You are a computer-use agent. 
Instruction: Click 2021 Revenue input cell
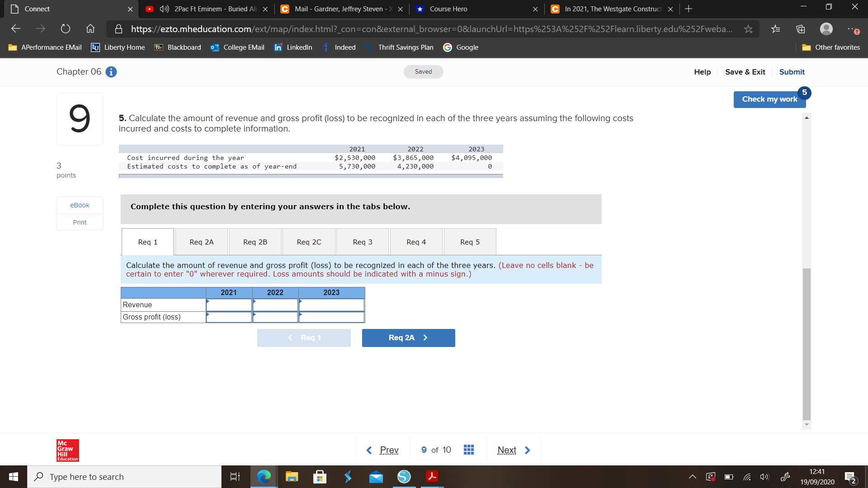(229, 305)
